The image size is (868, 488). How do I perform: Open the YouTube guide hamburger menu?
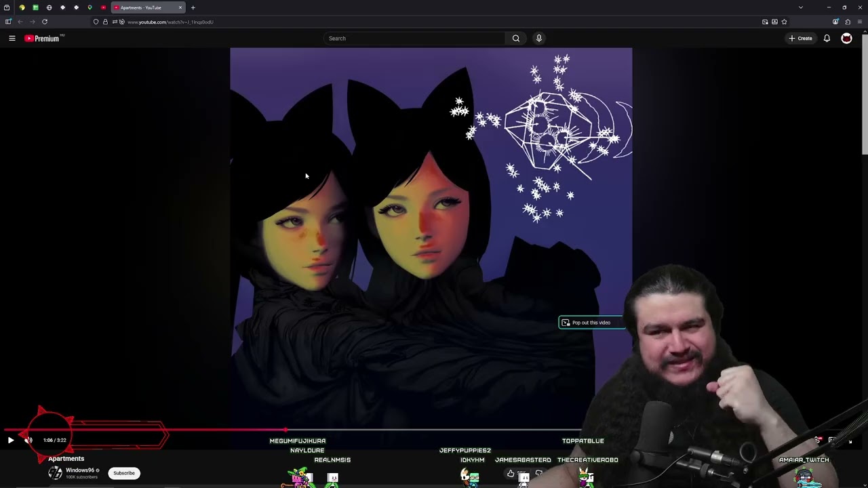pos(12,39)
